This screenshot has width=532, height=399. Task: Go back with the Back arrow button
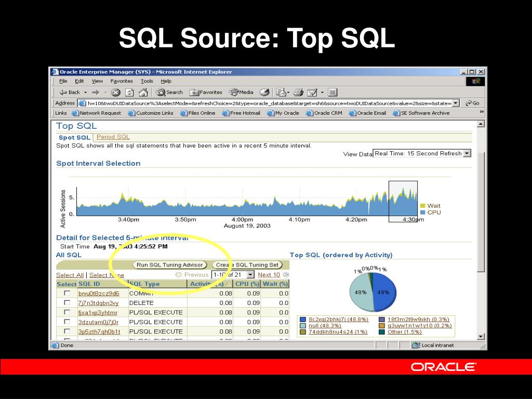click(x=69, y=92)
